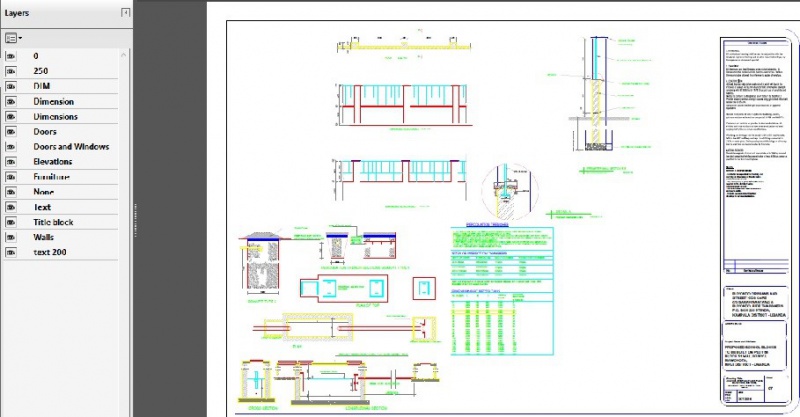Viewport: 800px width, 417px height.
Task: Select the 'Doors and Windows' layer name
Action: click(x=71, y=146)
